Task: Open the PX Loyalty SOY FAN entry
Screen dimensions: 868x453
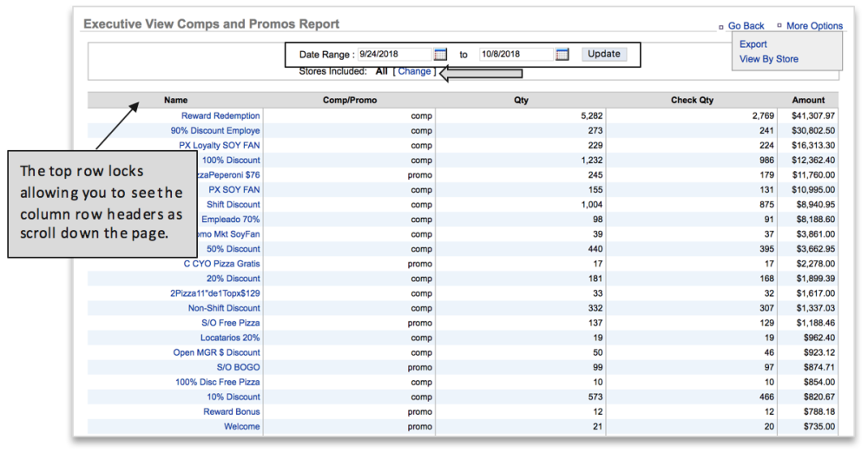Action: [x=220, y=146]
